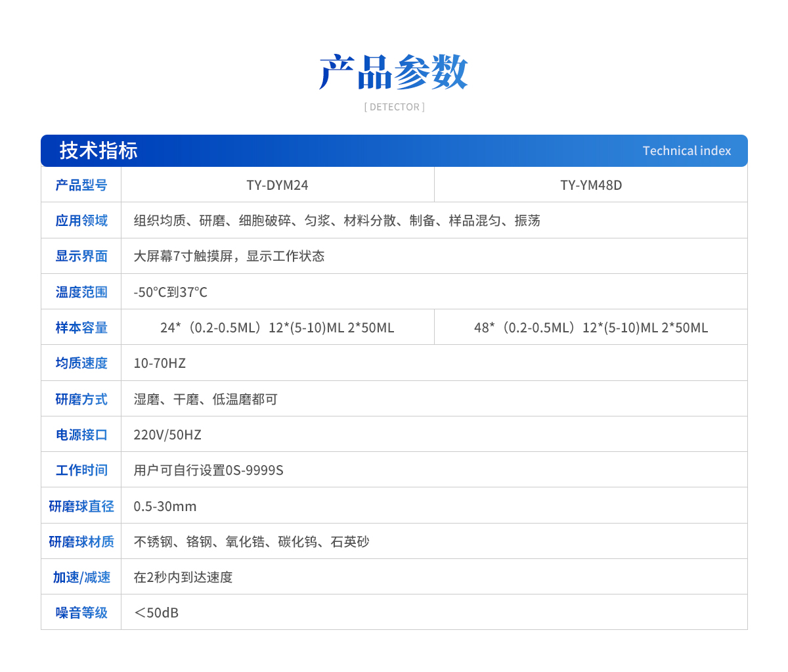Click the 加速/减速 row label
The image size is (788, 672).
pyautogui.click(x=81, y=577)
